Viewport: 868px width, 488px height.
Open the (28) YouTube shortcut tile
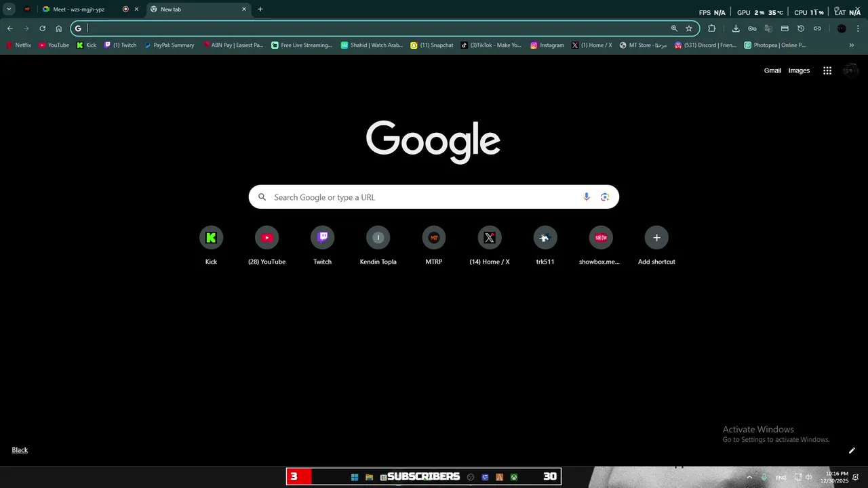267,246
